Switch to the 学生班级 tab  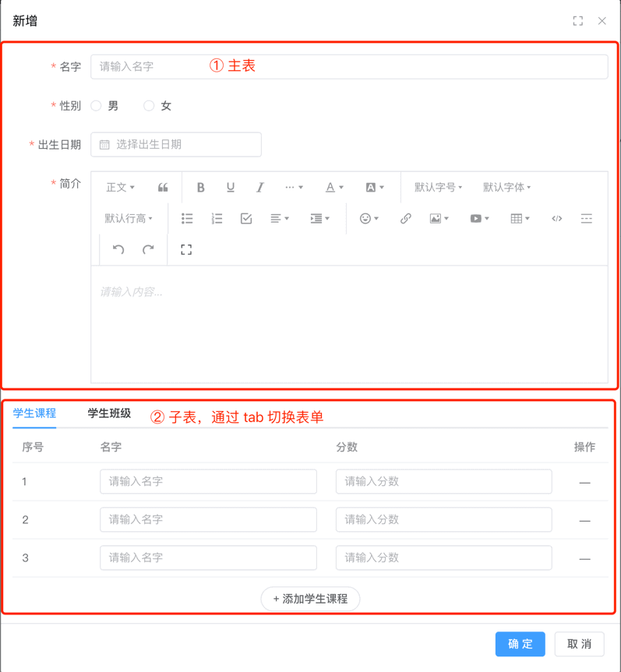[x=109, y=413]
